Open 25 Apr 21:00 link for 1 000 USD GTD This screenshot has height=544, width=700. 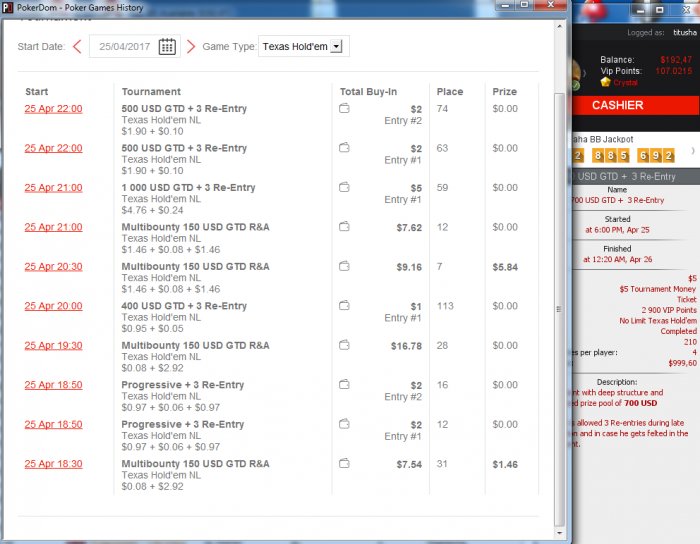[54, 188]
